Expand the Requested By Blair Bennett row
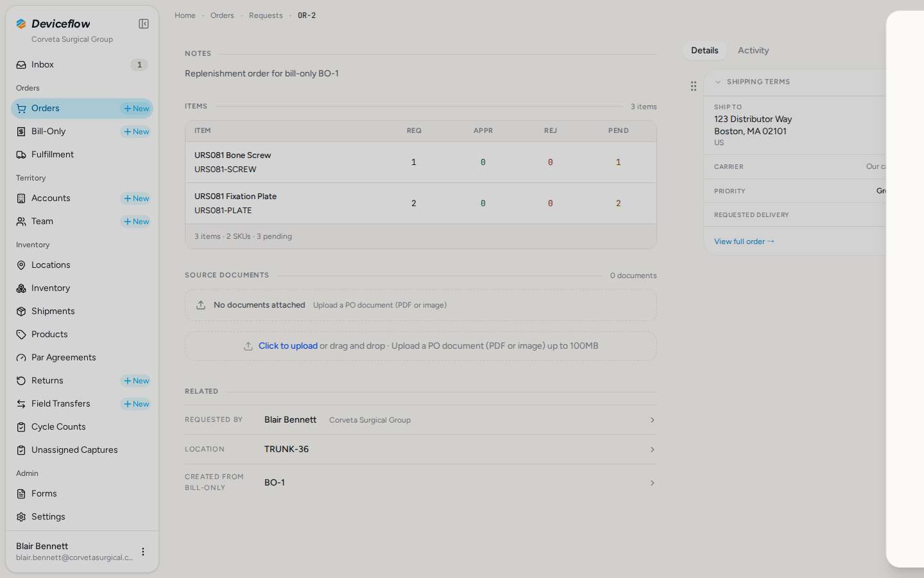This screenshot has height=578, width=924. click(421, 420)
